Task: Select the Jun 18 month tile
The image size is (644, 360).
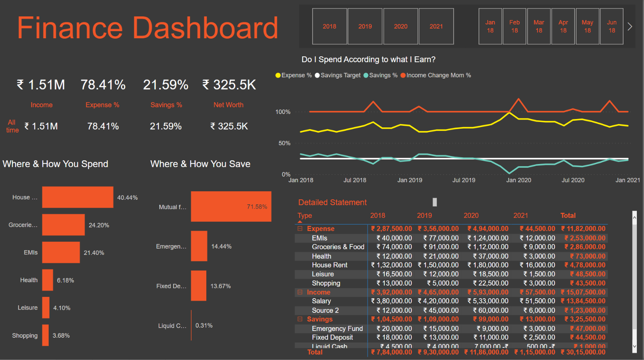Action: tap(611, 26)
